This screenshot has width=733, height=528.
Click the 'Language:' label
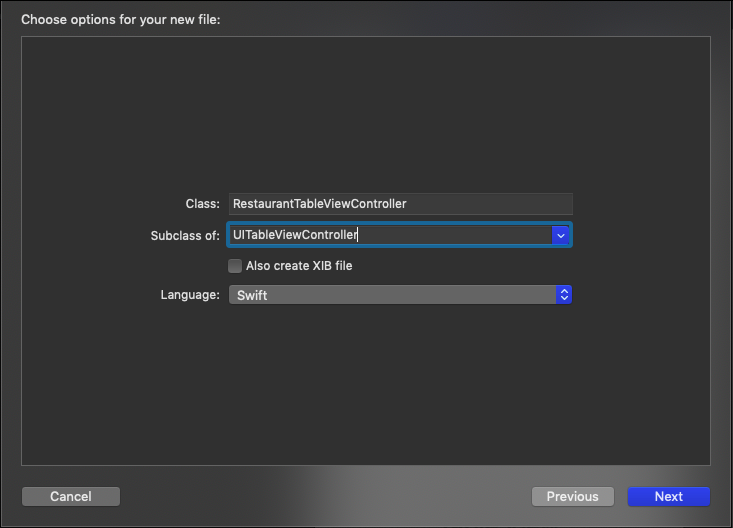click(190, 295)
